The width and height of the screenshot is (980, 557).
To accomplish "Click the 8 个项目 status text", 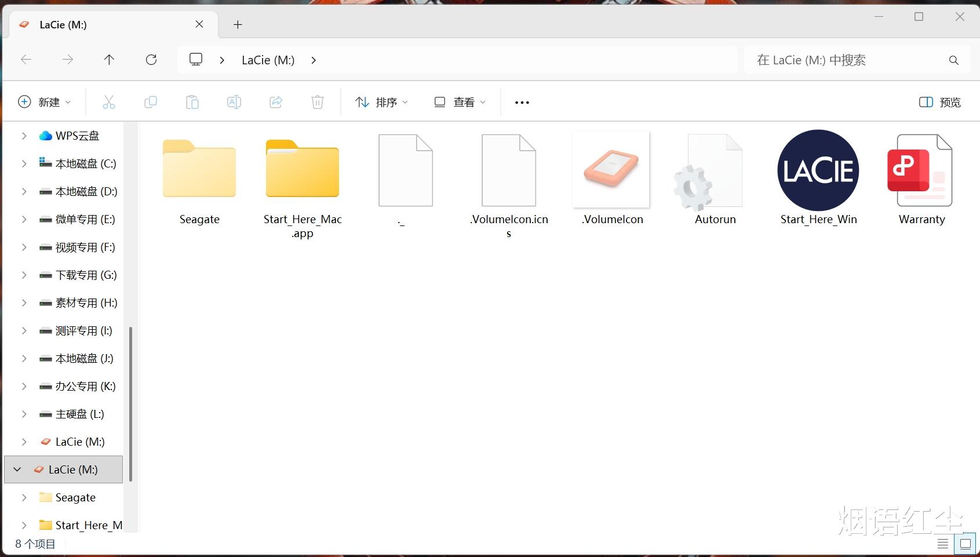I will [35, 544].
